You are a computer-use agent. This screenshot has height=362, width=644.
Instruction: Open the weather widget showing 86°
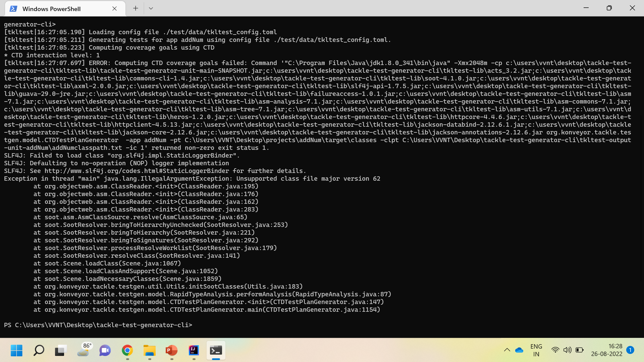[84, 350]
